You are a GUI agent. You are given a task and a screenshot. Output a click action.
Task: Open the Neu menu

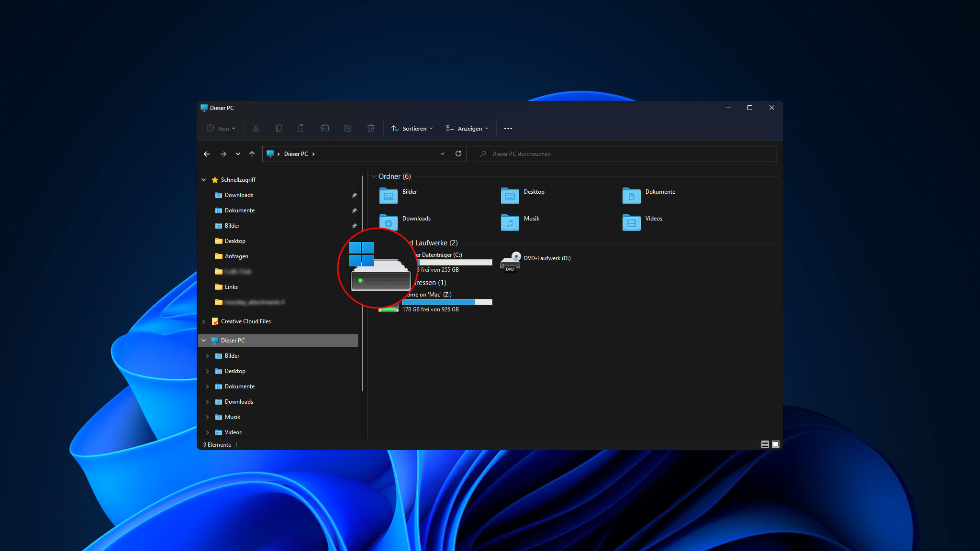220,128
